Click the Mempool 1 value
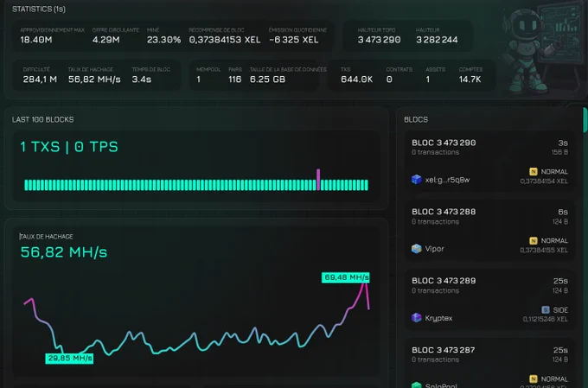Image resolution: width=588 pixels, height=388 pixels. coord(198,80)
